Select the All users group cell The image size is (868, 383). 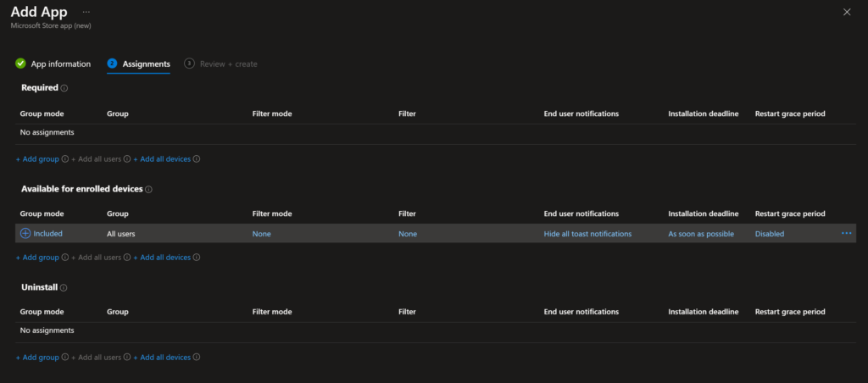[x=121, y=234]
